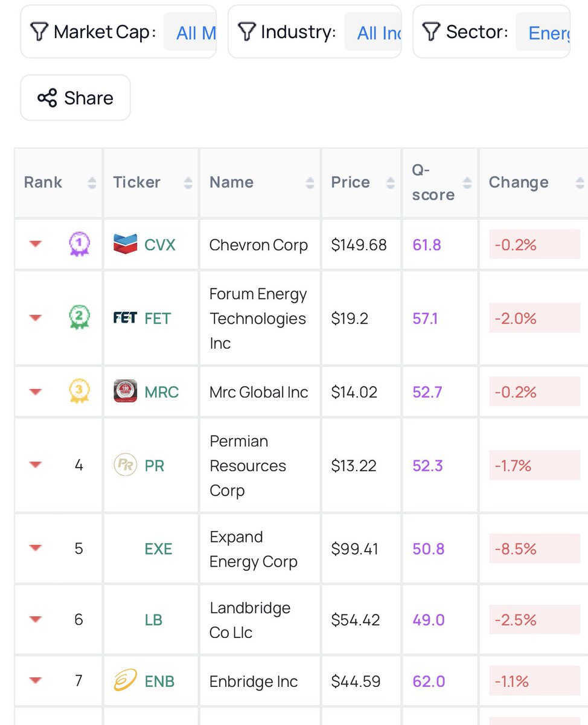This screenshot has height=725, width=588.
Task: Sort table by Name column arrows
Action: 310,182
